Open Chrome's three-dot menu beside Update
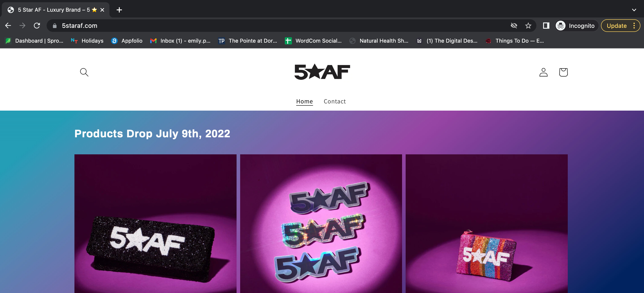The width and height of the screenshot is (644, 293). click(634, 26)
